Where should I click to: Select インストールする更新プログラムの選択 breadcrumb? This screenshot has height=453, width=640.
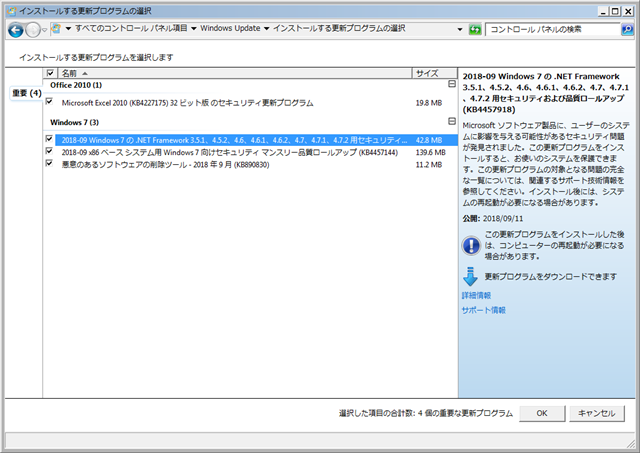pos(339,28)
